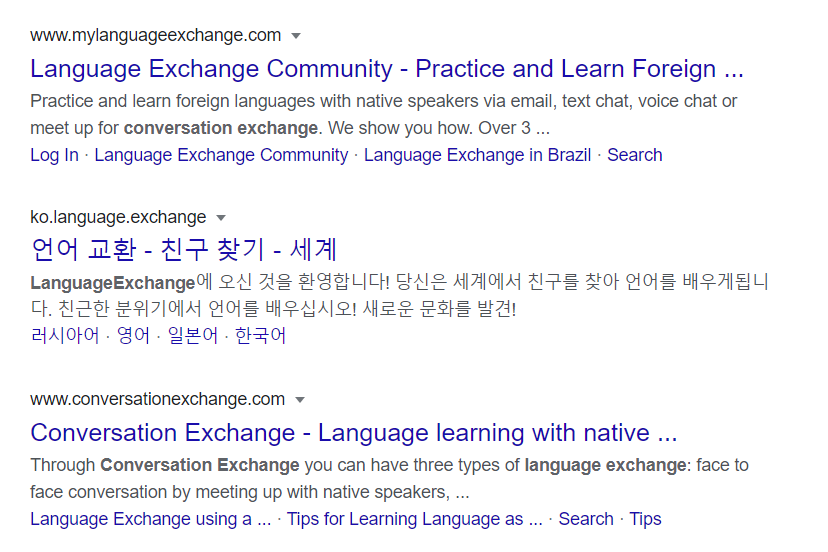The image size is (828, 552).
Task: Open dropdown arrow next to www.conversationexchange.com
Action: pyautogui.click(x=299, y=400)
